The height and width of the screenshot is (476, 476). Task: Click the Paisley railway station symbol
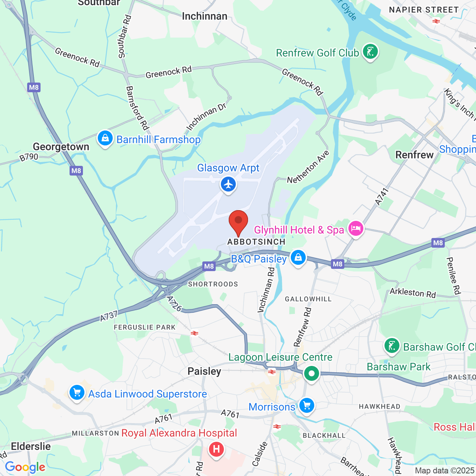272,372
